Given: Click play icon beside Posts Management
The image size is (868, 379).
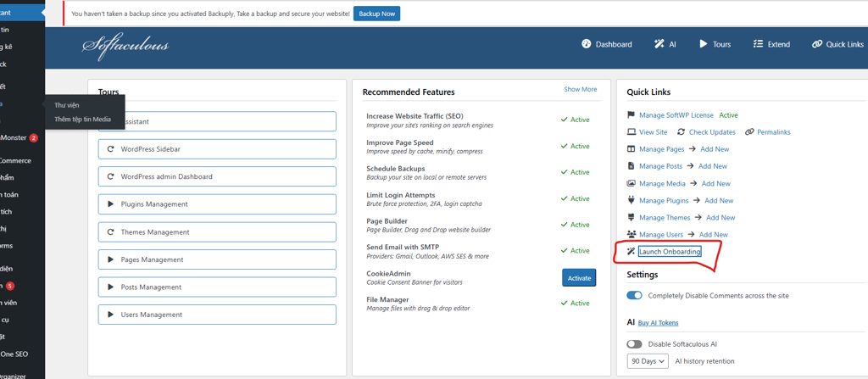Looking at the screenshot, I should click(110, 287).
